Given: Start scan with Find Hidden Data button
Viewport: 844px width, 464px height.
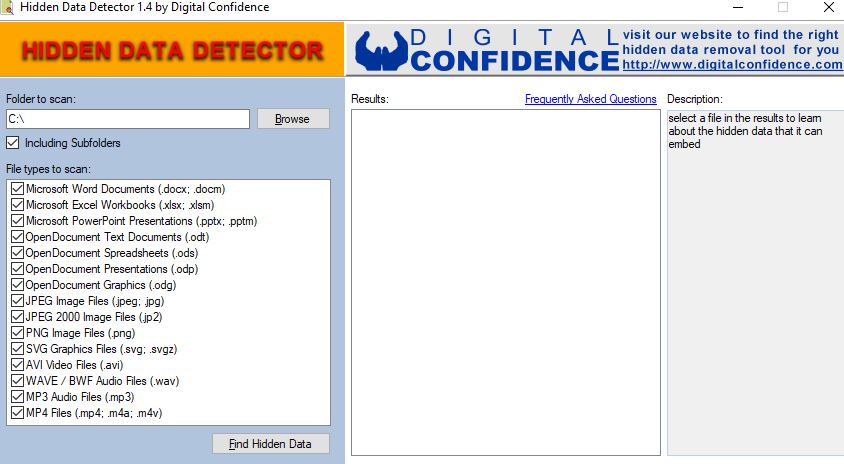Looking at the screenshot, I should click(271, 444).
